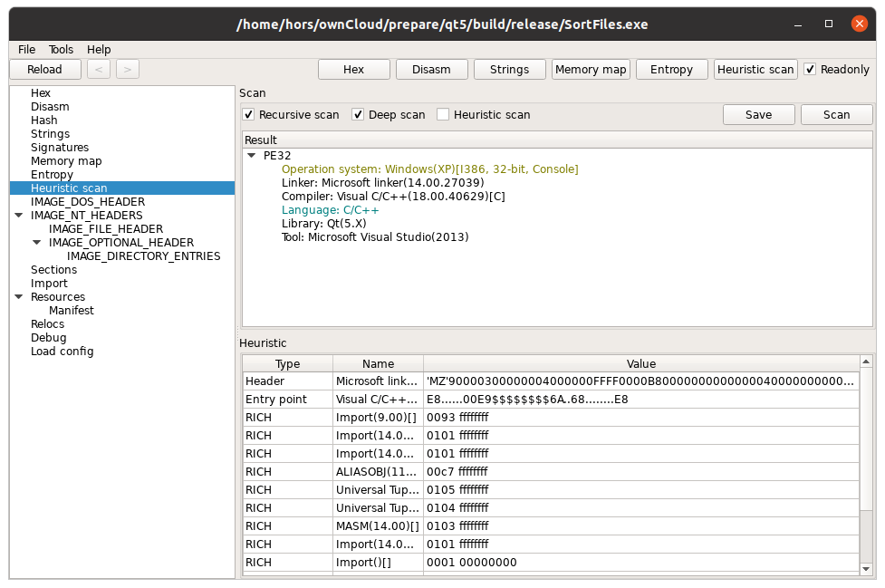Open the Disasm toolbar button
This screenshot has width=885, height=588.
432,70
